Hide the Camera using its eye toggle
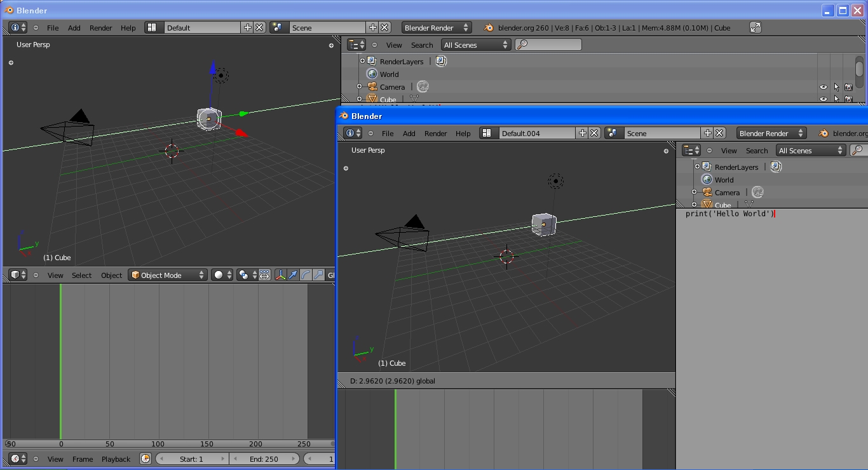Screen dimensions: 868x470 coord(824,87)
